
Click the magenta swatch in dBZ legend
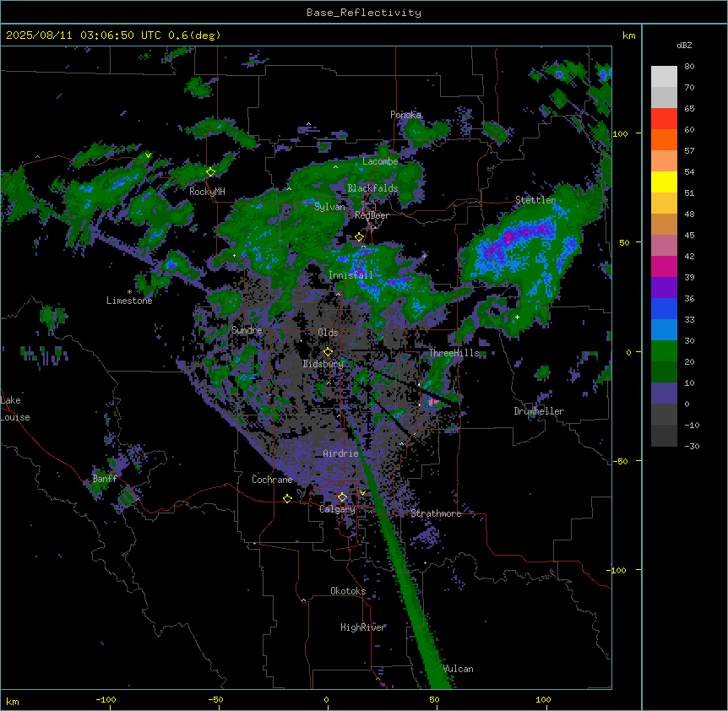664,266
